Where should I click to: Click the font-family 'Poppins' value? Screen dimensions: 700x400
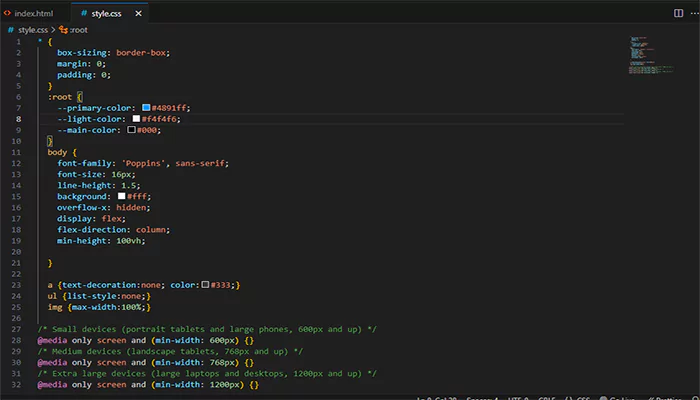tap(144, 163)
